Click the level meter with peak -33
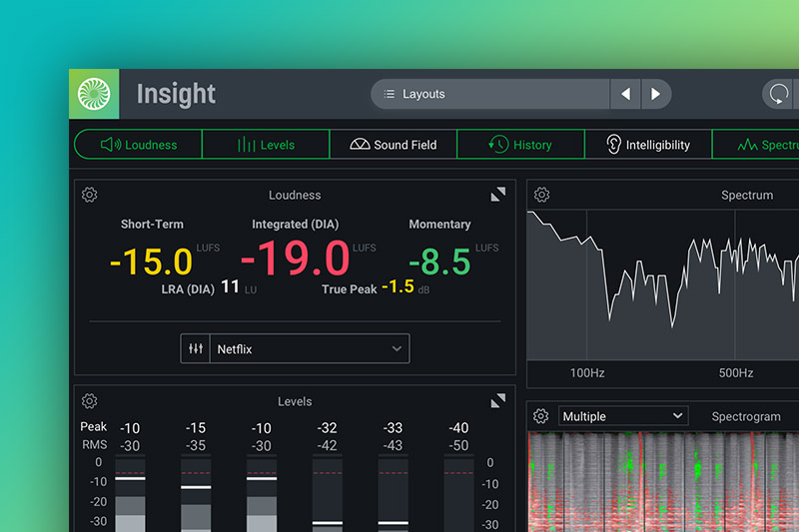The width and height of the screenshot is (799, 532). [x=393, y=494]
